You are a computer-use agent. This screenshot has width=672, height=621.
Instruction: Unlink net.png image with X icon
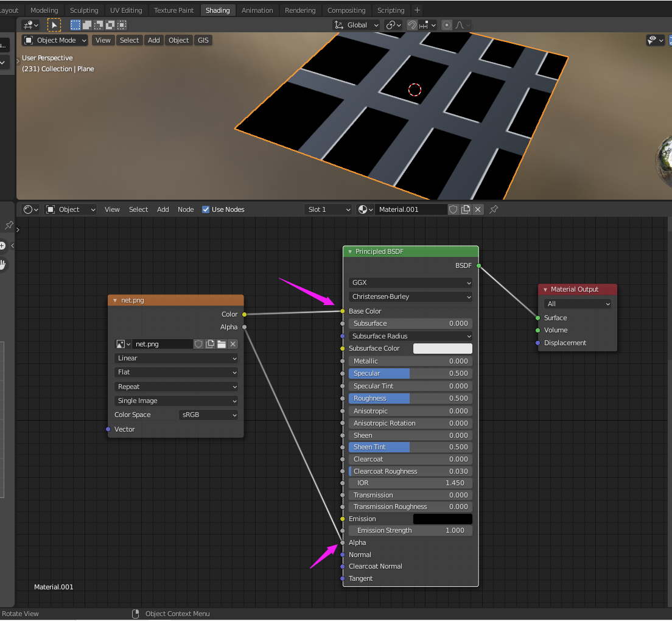point(233,344)
